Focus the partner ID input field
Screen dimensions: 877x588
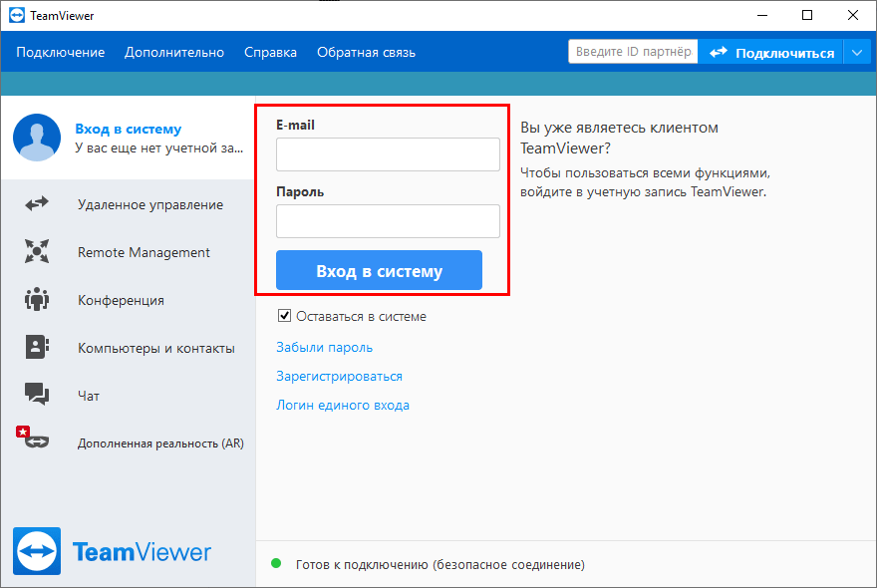tap(633, 52)
